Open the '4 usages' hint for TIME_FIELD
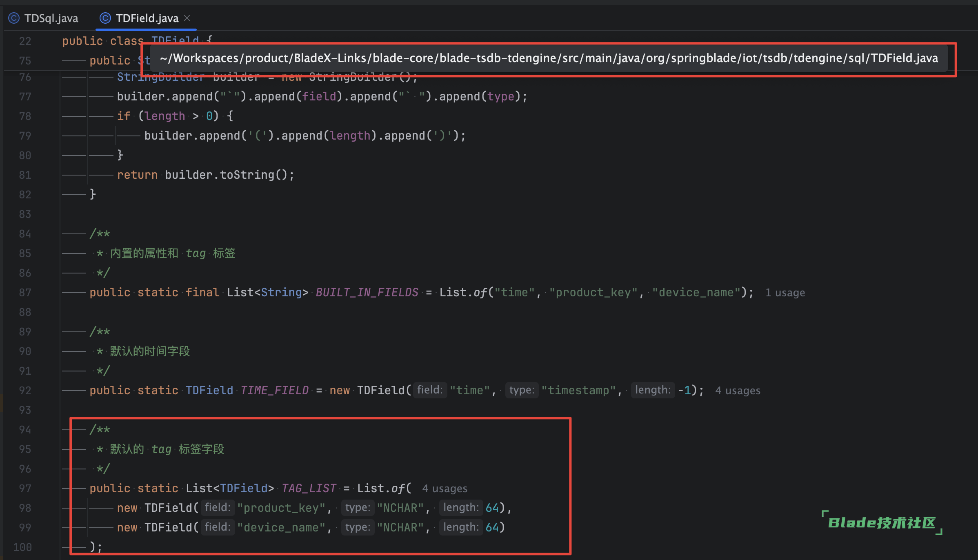The width and height of the screenshot is (978, 560). tap(738, 391)
